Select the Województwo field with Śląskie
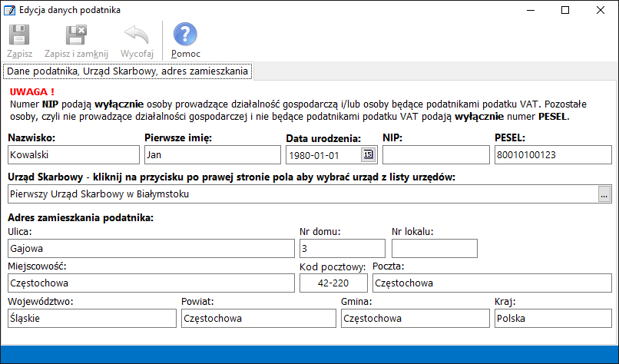The image size is (619, 364). click(x=91, y=318)
